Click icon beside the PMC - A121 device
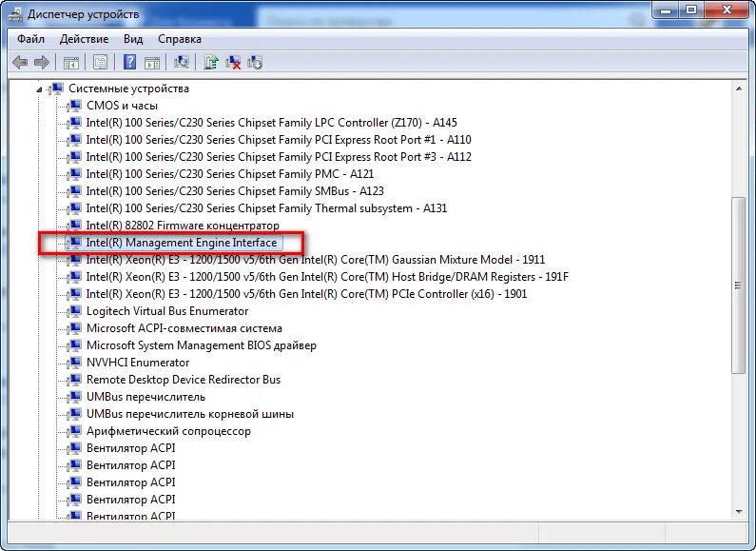Viewport: 756px width, 551px height. coord(75,174)
